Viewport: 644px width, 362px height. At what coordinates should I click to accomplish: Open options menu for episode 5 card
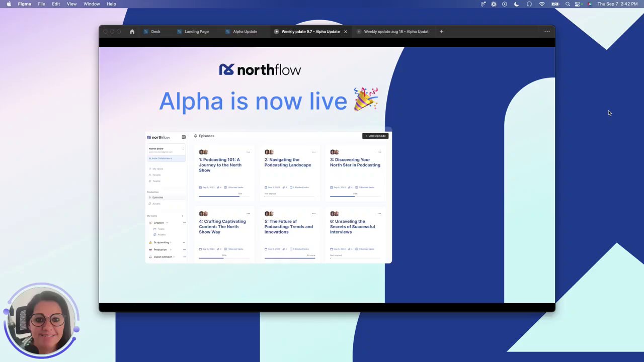313,214
